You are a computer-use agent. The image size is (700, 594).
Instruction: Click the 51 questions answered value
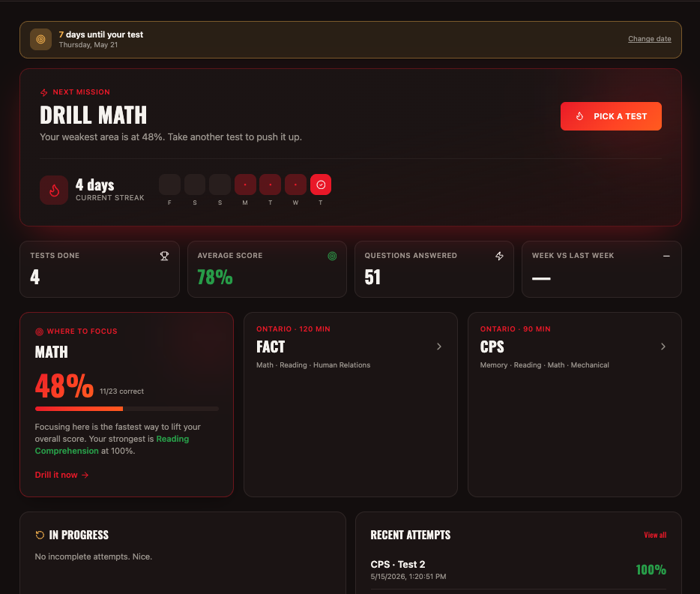point(372,277)
